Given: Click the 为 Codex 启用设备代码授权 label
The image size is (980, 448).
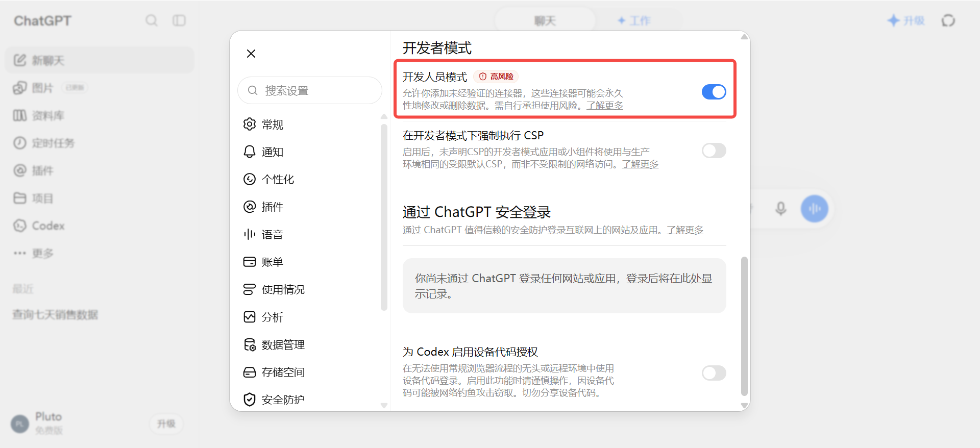Looking at the screenshot, I should tap(470, 352).
